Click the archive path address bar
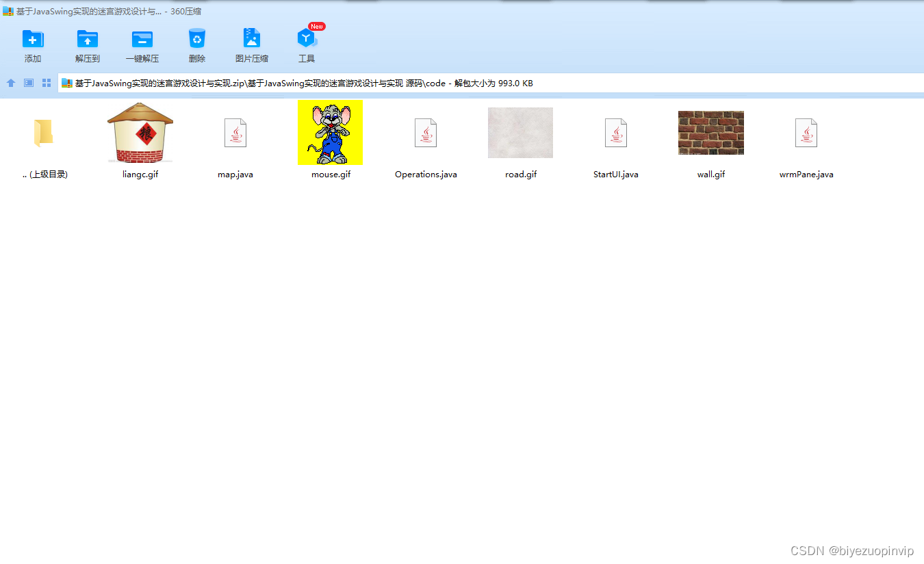924x564 pixels. [491, 84]
